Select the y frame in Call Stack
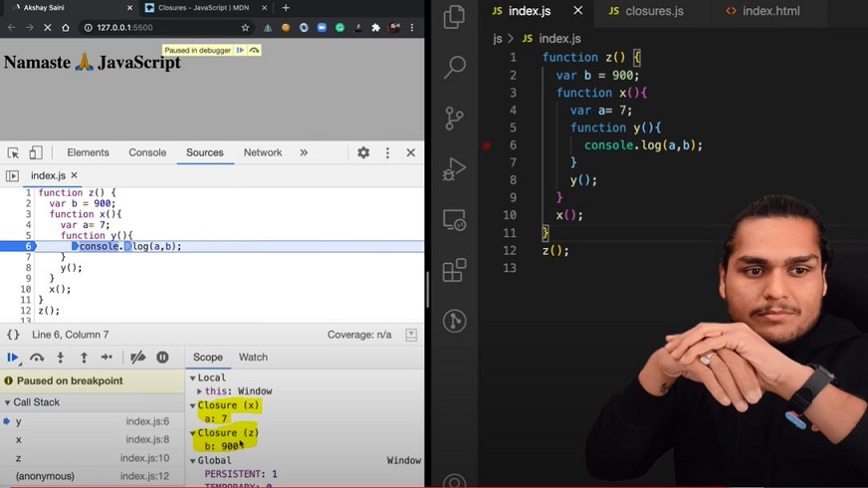Screen dimensions: 868x488 92,421
